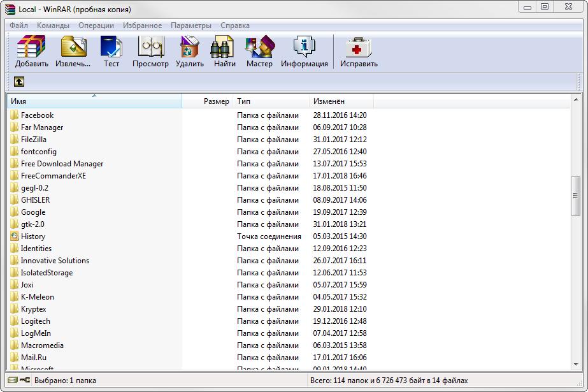Viewport: 588px width, 392px height.
Task: Sort list by Имя column header
Action: pos(94,101)
